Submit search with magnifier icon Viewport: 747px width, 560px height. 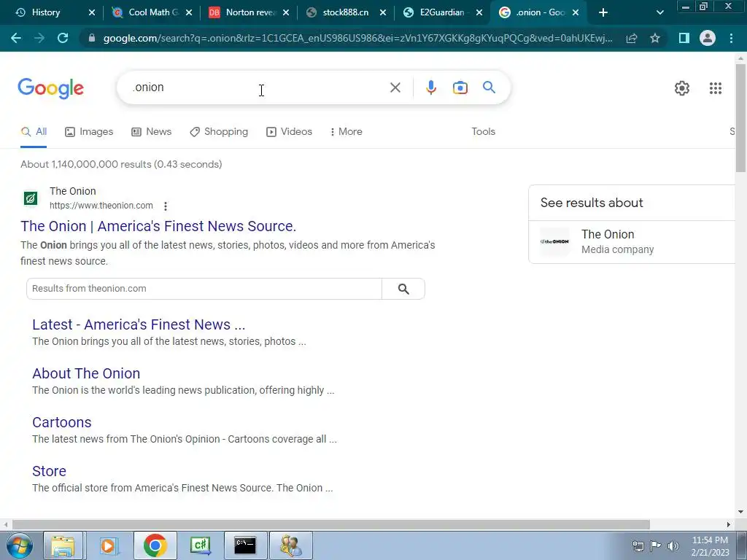pyautogui.click(x=489, y=87)
